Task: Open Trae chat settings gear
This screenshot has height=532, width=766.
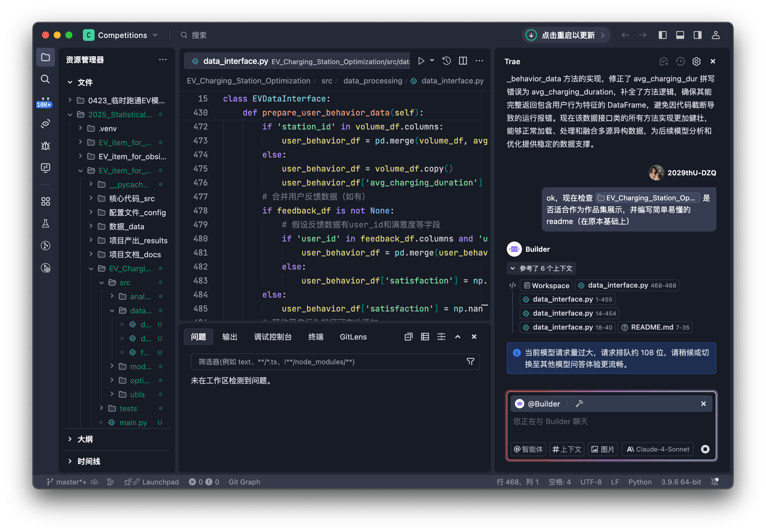Action: (x=696, y=61)
